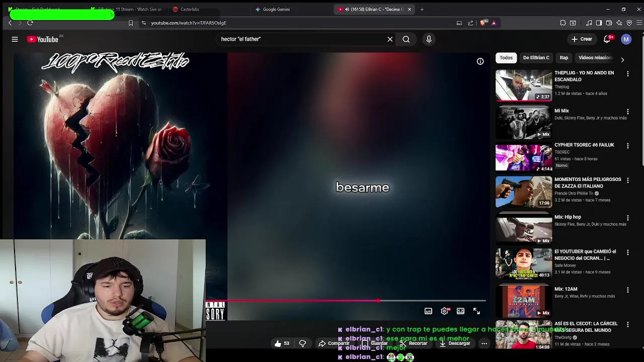Show more filter chips with the arrow
644x362 pixels.
coord(622,60)
